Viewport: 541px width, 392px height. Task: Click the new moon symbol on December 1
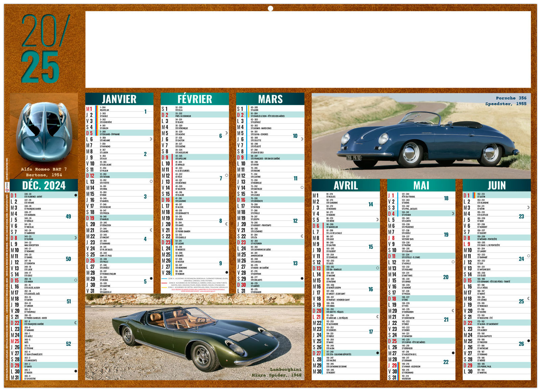76,195
